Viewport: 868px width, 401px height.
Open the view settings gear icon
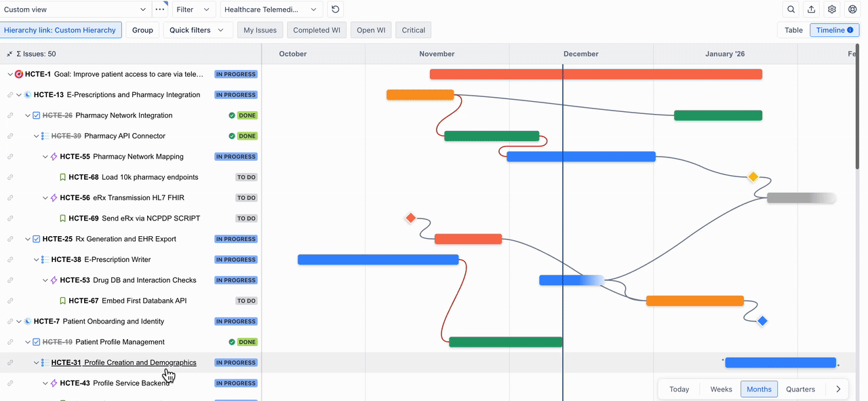[832, 9]
